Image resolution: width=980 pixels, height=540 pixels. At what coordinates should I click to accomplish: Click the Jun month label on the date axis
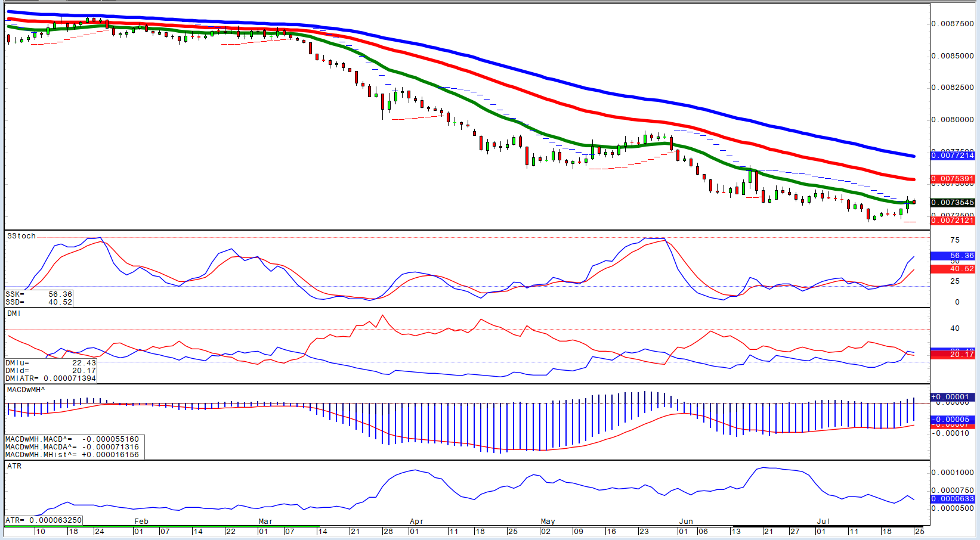pyautogui.click(x=686, y=522)
